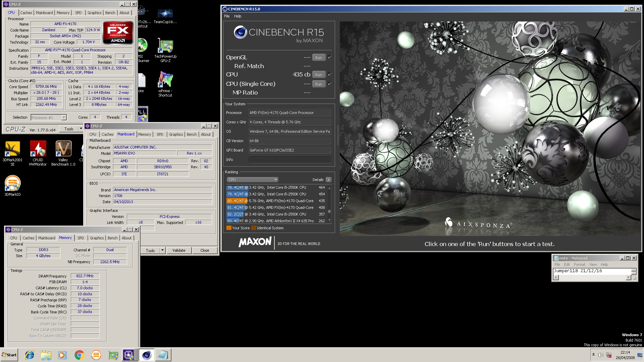Click Notepad horizontal scroll left arrow
Viewport: 644px width, 362px height.
556,277
